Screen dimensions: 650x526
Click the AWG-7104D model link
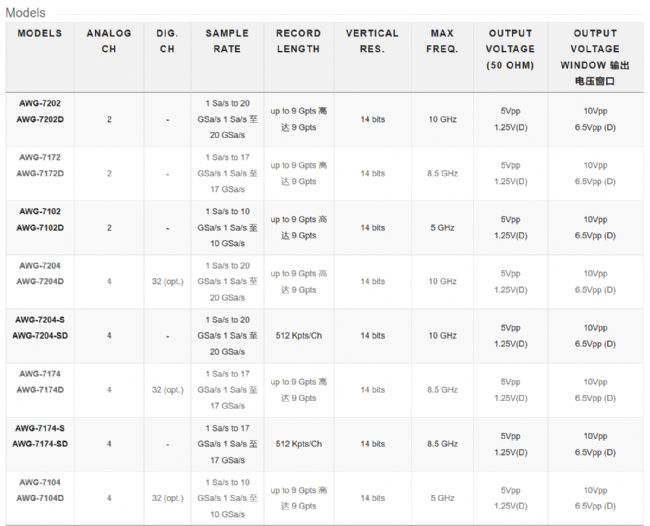coord(40,498)
